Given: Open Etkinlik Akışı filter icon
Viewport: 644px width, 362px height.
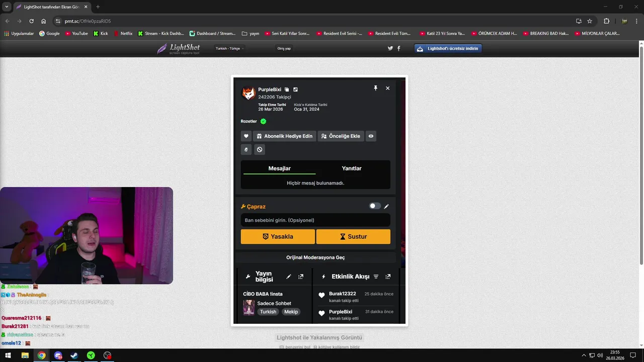Looking at the screenshot, I should [x=376, y=277].
